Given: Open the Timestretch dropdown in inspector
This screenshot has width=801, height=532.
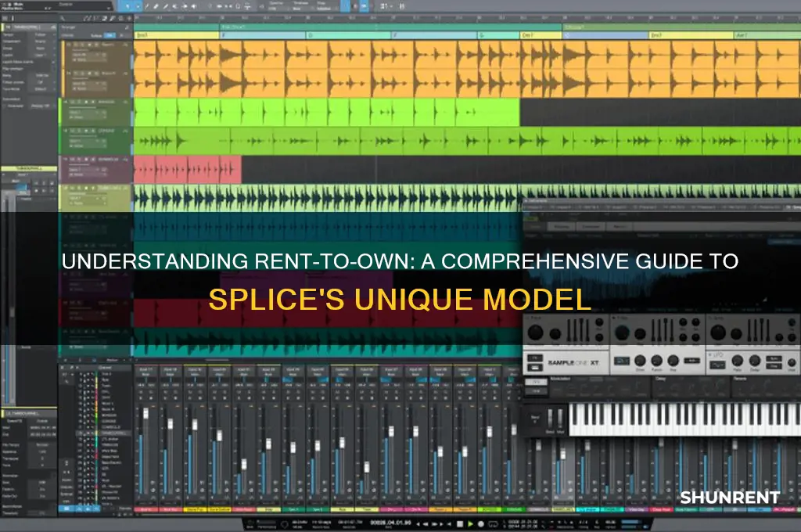Looking at the screenshot, I should (42, 41).
